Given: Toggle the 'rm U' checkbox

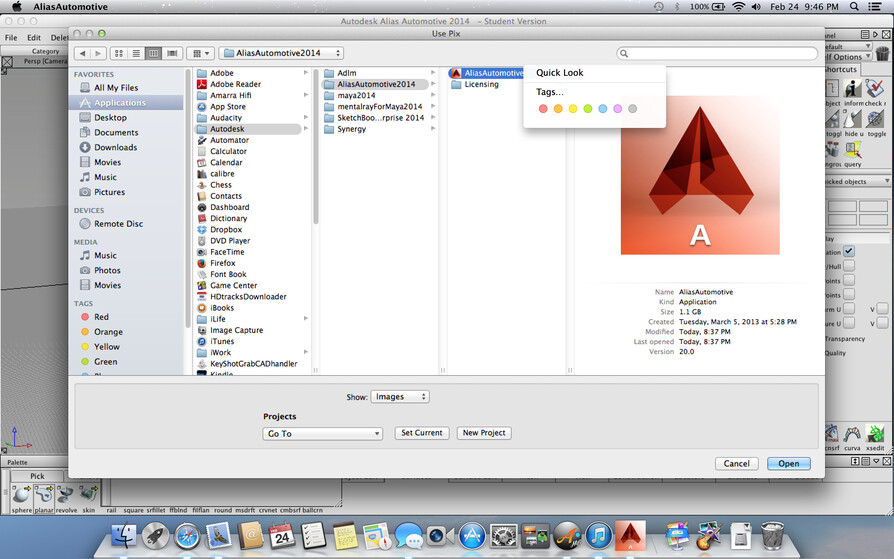Looking at the screenshot, I should pyautogui.click(x=849, y=309).
